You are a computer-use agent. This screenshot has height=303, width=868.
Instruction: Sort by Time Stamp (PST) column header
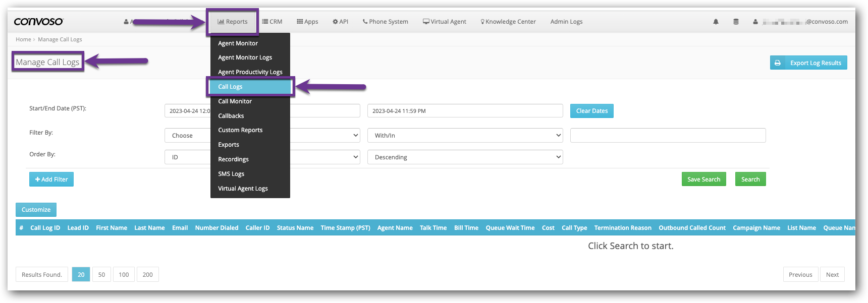(x=346, y=228)
